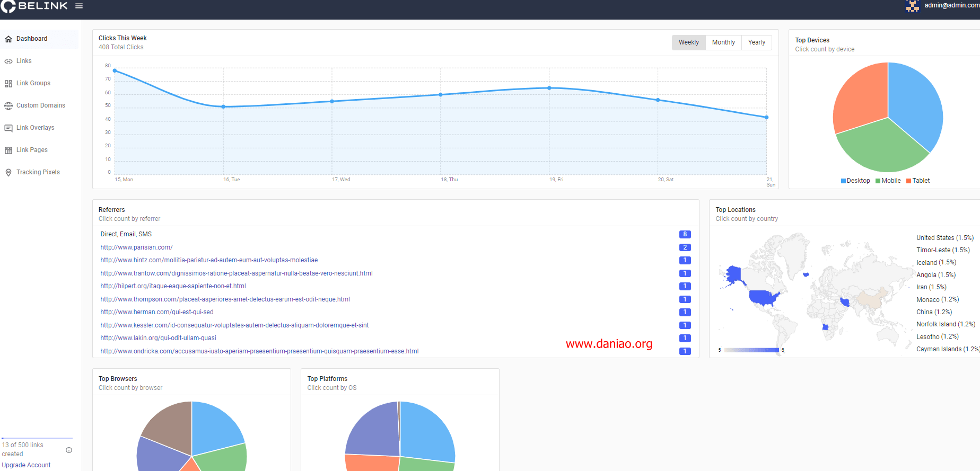This screenshot has width=980, height=471.
Task: Click the Link Overlays icon
Action: click(x=8, y=128)
